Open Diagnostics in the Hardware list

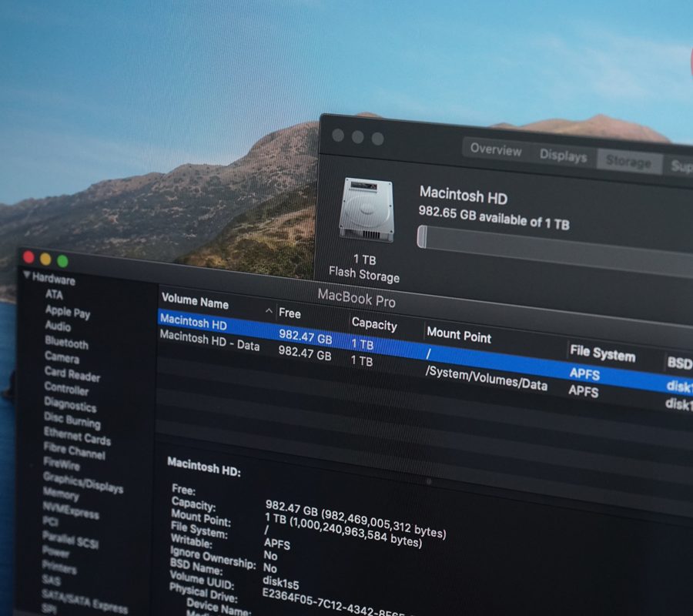pos(70,404)
